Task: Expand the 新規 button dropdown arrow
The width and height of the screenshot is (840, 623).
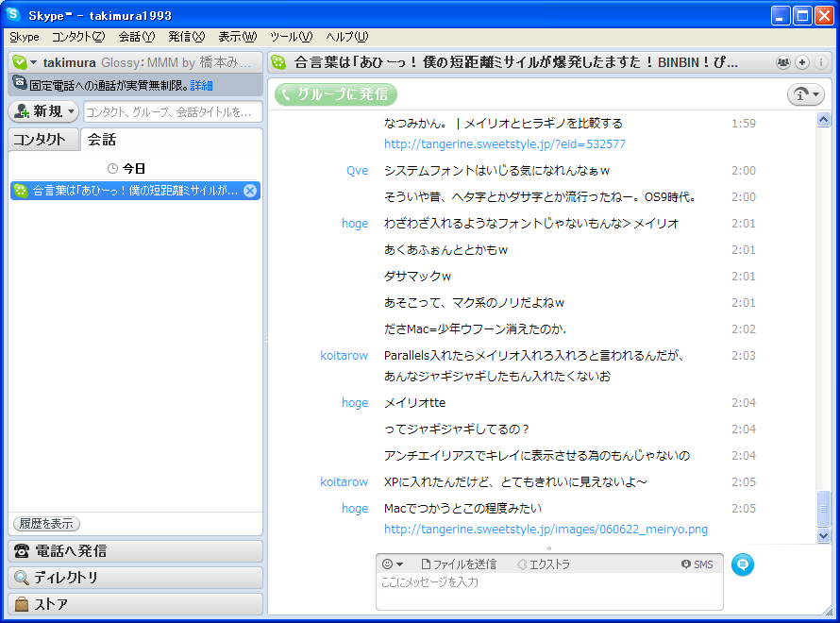Action: click(x=71, y=111)
